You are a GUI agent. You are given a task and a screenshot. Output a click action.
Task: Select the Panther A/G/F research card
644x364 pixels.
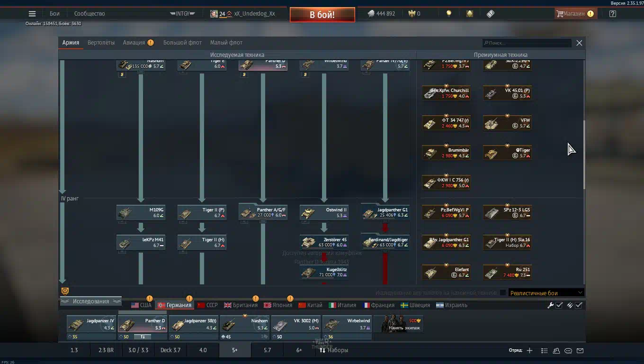[x=263, y=212]
